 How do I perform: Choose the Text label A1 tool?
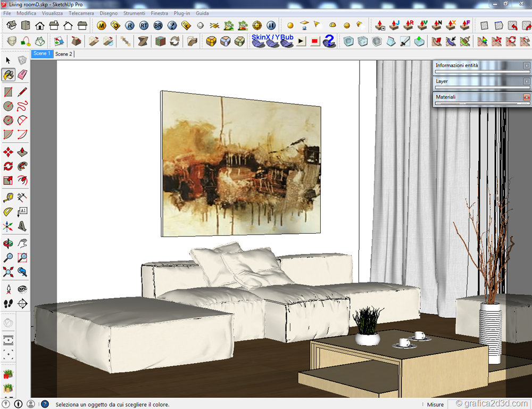click(22, 211)
